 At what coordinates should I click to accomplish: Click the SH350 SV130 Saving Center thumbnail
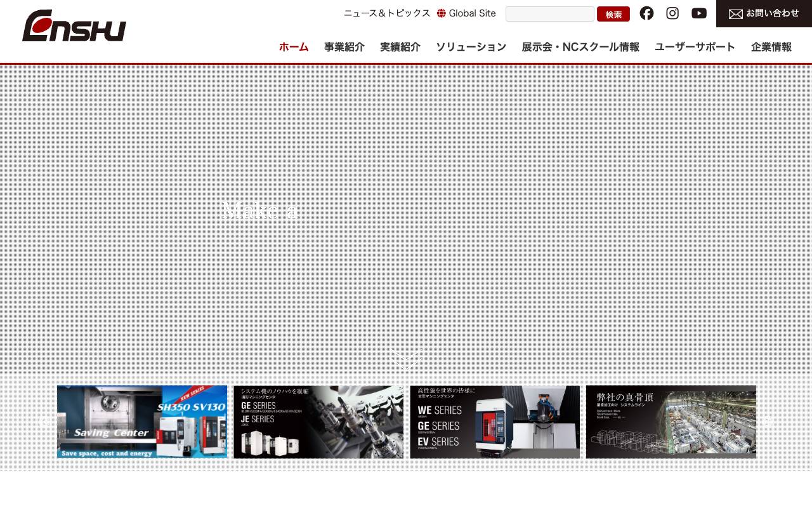pyautogui.click(x=141, y=422)
